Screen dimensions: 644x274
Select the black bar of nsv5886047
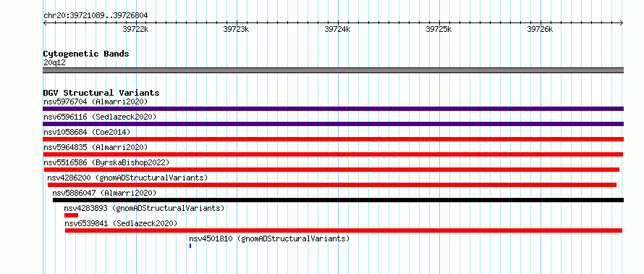[x=338, y=200]
